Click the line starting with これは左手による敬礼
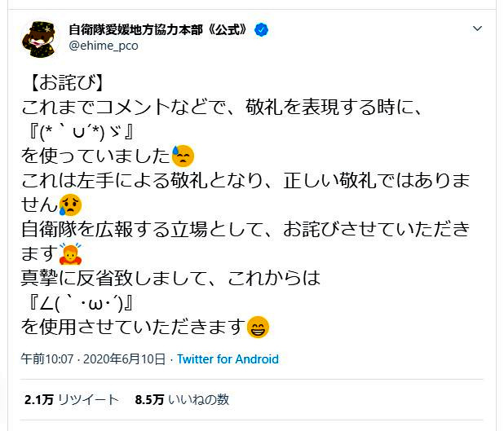This screenshot has width=504, height=431. 245,179
